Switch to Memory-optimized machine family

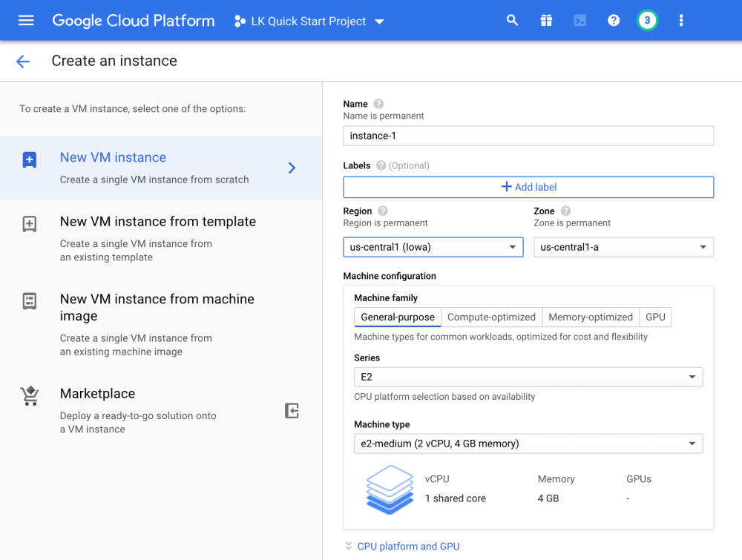point(591,317)
